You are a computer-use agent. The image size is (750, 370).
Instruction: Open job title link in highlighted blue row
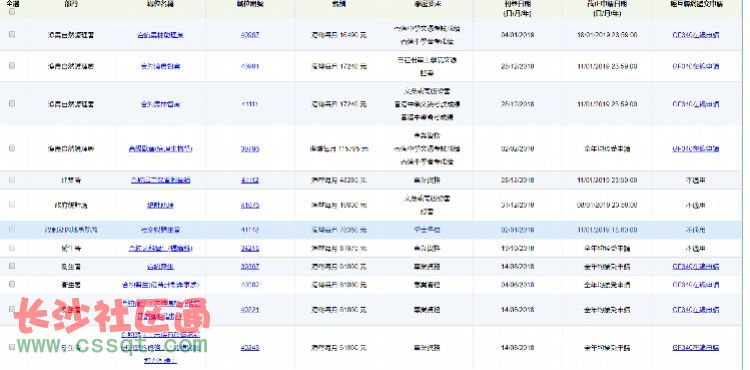tap(160, 230)
